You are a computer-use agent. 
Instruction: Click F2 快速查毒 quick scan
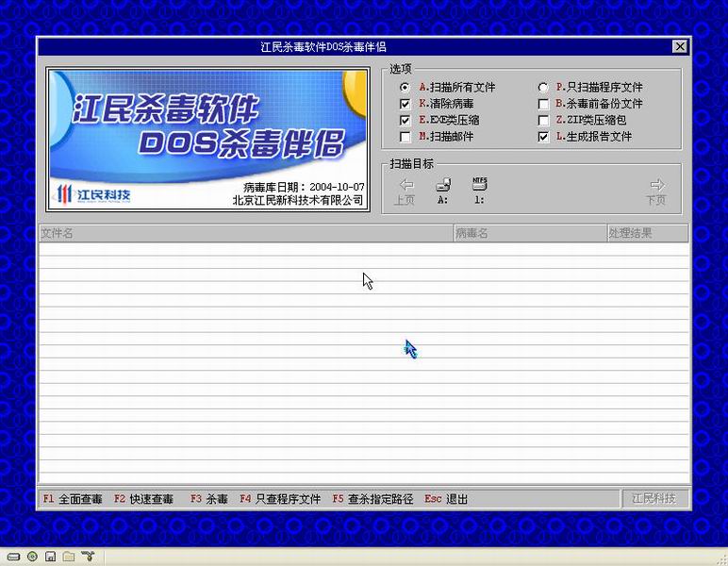click(x=143, y=499)
